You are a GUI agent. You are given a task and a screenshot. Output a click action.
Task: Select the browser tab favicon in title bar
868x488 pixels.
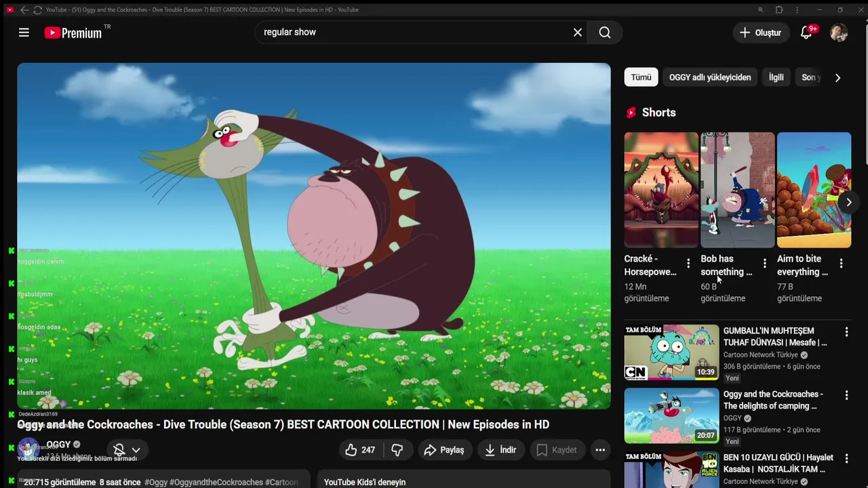pyautogui.click(x=9, y=9)
